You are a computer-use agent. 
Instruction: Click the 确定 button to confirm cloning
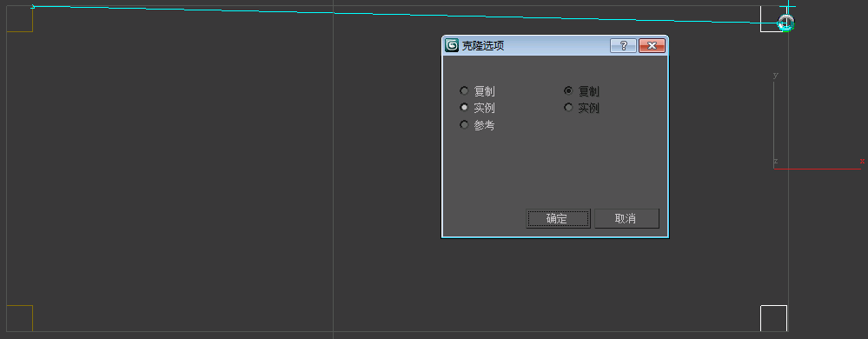(558, 218)
